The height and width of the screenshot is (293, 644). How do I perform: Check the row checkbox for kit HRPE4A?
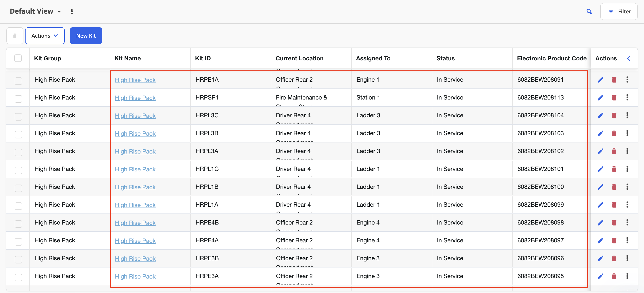pyautogui.click(x=18, y=242)
